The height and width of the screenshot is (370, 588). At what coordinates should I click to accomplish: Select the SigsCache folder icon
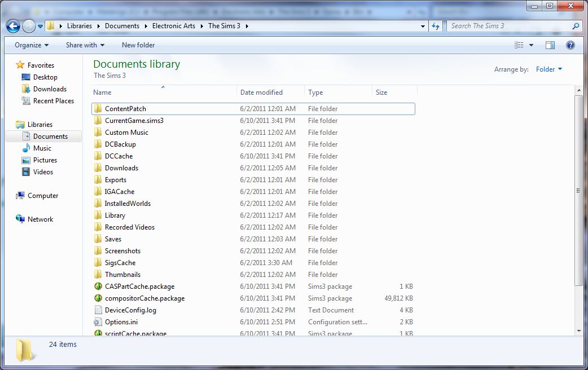(98, 263)
